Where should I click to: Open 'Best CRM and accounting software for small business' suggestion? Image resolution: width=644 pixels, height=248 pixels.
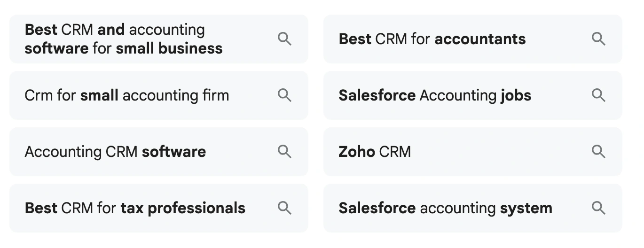(x=124, y=39)
